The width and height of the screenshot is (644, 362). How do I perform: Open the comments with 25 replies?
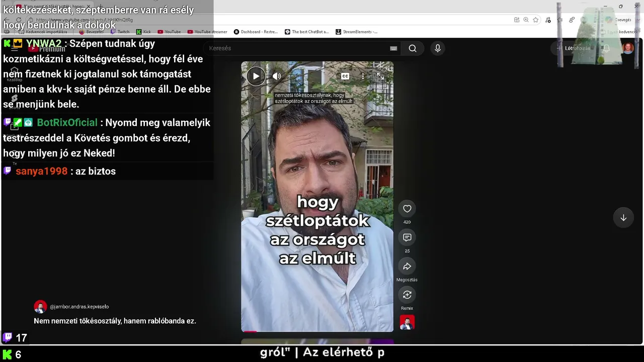tap(407, 237)
